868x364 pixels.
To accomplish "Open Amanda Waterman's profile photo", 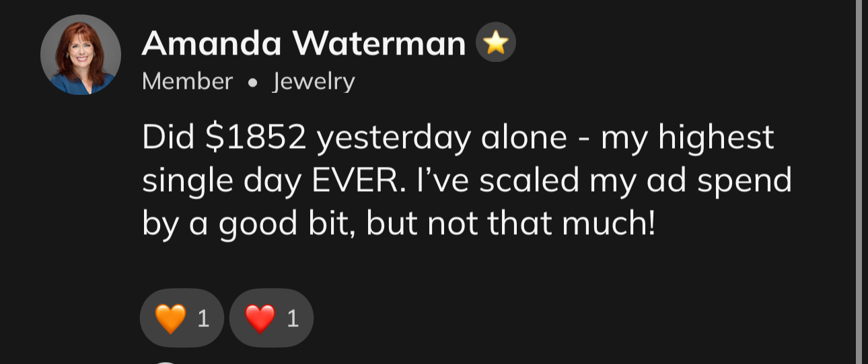I will click(x=81, y=54).
